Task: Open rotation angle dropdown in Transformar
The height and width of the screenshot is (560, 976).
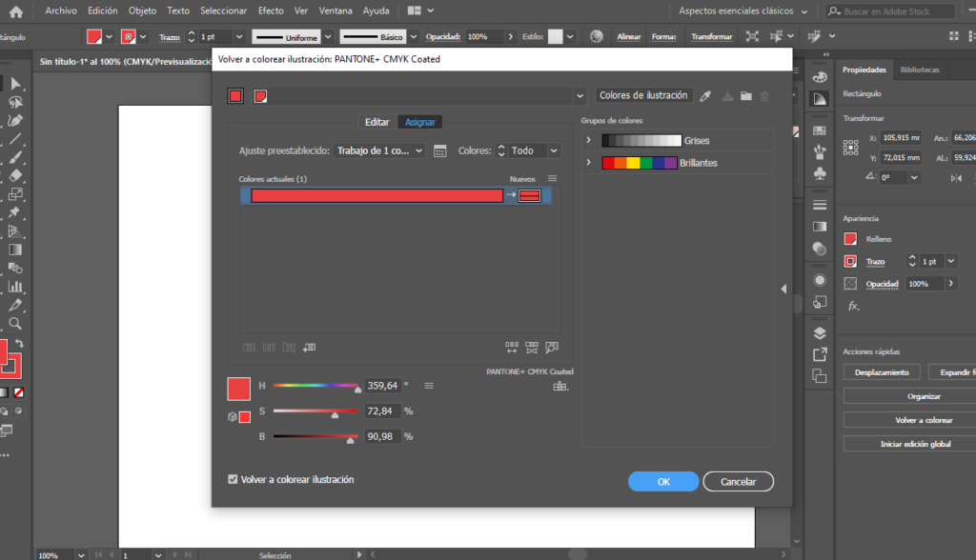Action: coord(914,177)
